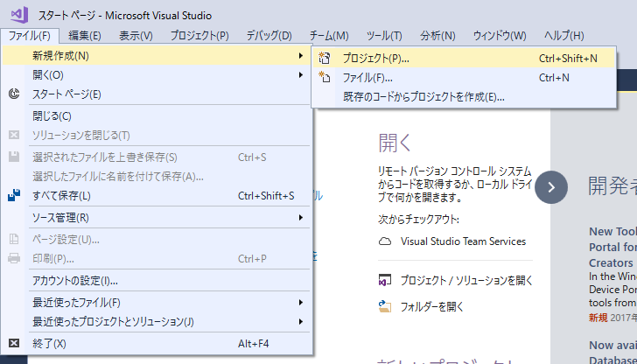Image resolution: width=637 pixels, height=364 pixels.
Task: Open the ウィンドウ(W) menu
Action: click(x=500, y=36)
